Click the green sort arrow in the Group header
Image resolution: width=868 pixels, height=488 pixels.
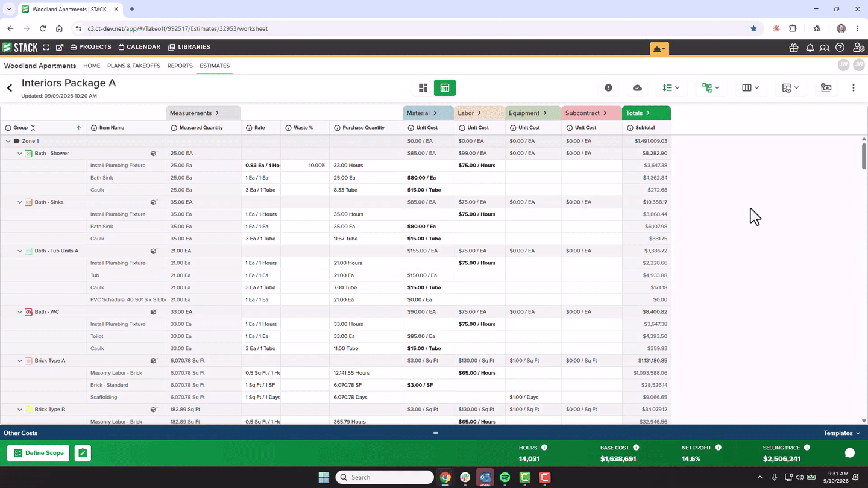tap(78, 128)
